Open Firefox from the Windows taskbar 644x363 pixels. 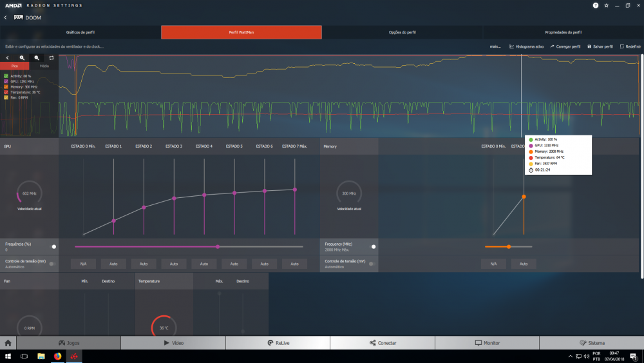click(57, 356)
